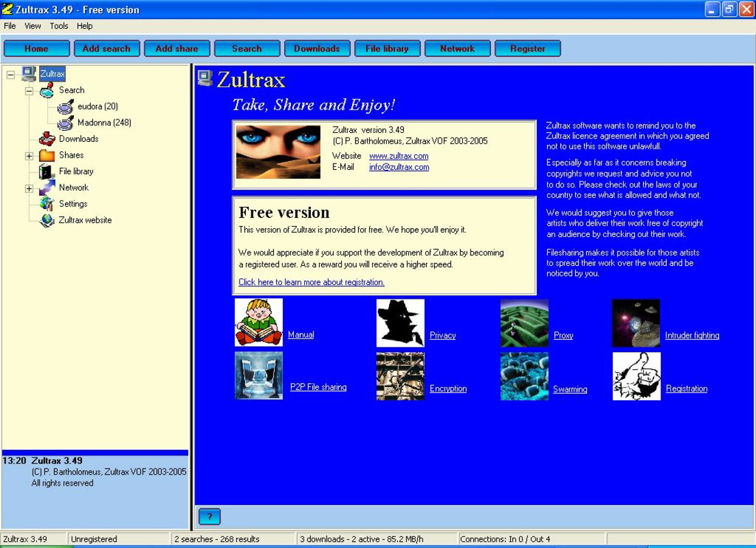Select the eudora (20) search item
Screen dimensions: 756x548
[x=98, y=106]
